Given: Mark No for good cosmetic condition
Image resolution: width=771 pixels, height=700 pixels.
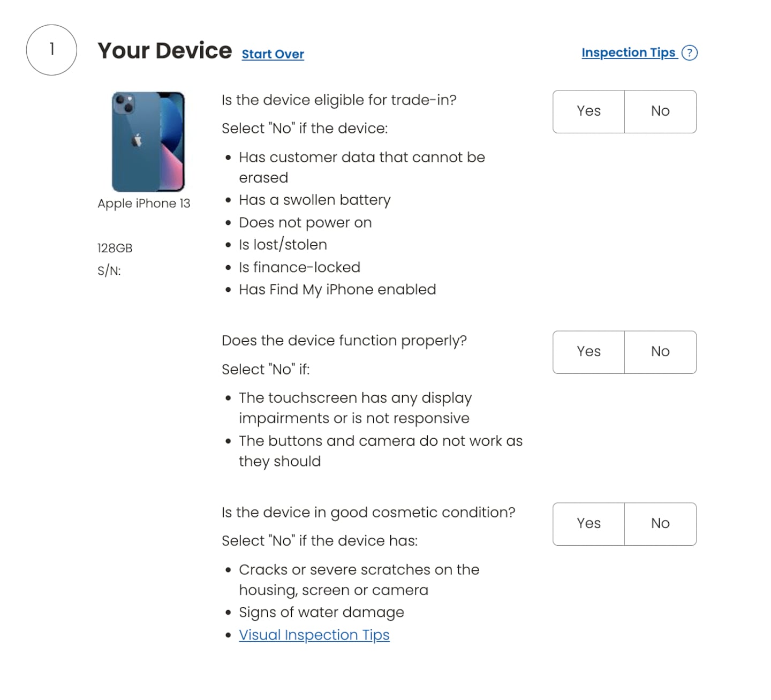Looking at the screenshot, I should tap(660, 524).
